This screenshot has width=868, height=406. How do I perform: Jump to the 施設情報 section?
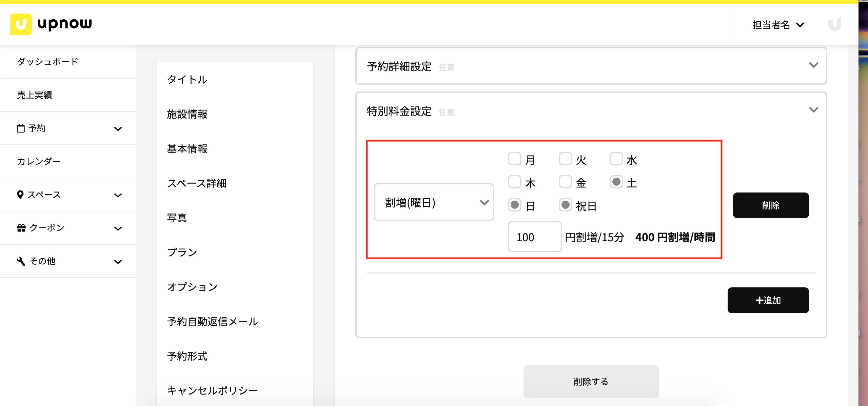point(187,114)
